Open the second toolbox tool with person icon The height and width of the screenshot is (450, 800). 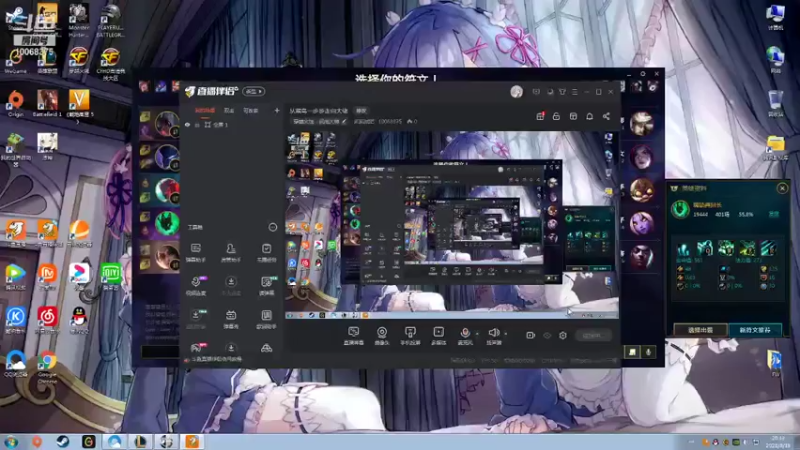[x=231, y=253]
